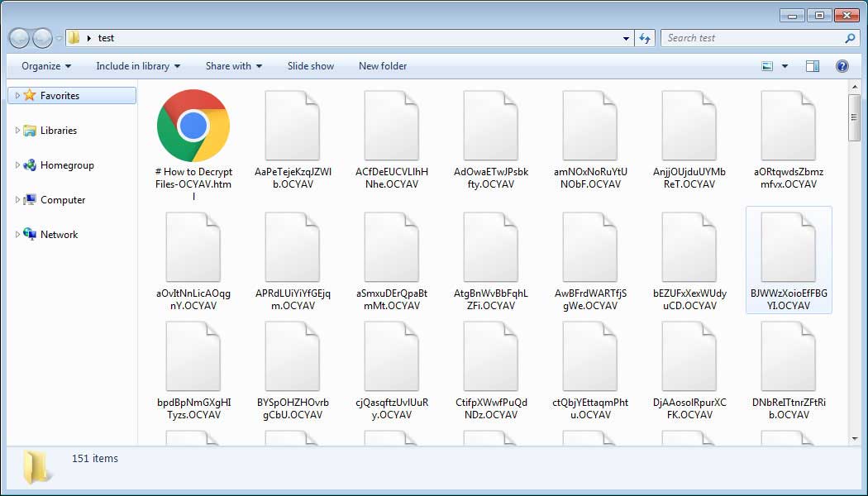868x496 pixels.
Task: Select Favorites in the navigation pane
Action: [72, 95]
